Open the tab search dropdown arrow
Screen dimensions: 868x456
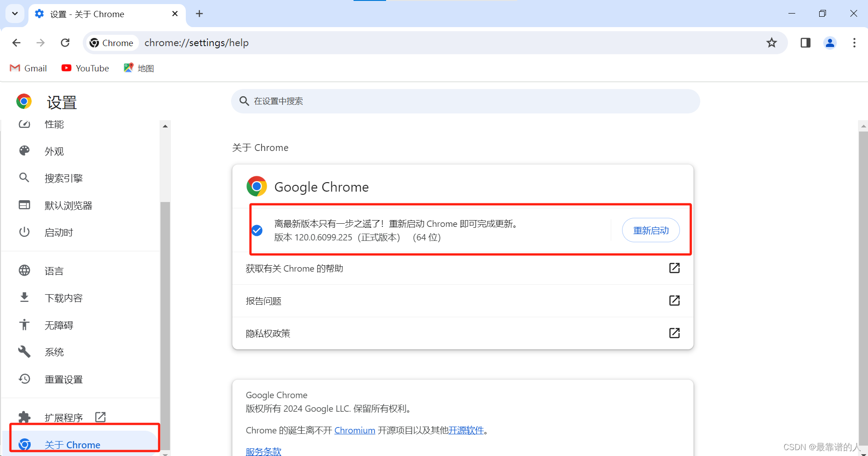pyautogui.click(x=15, y=14)
